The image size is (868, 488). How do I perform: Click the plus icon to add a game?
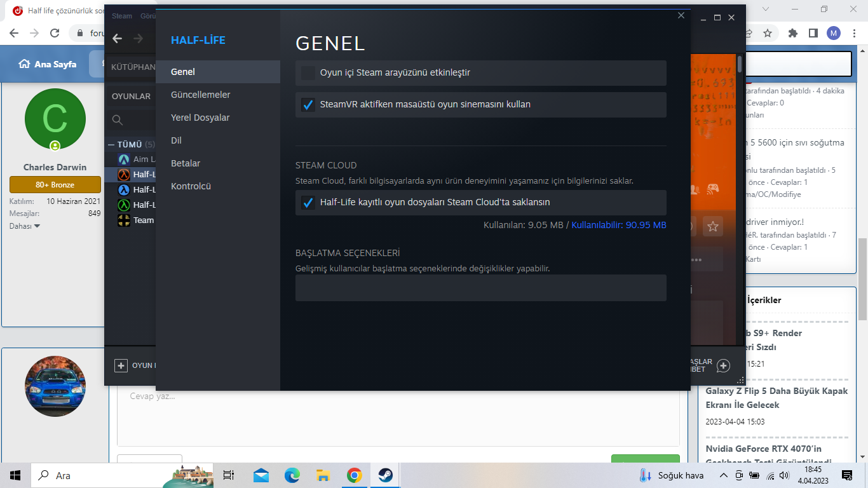(121, 365)
